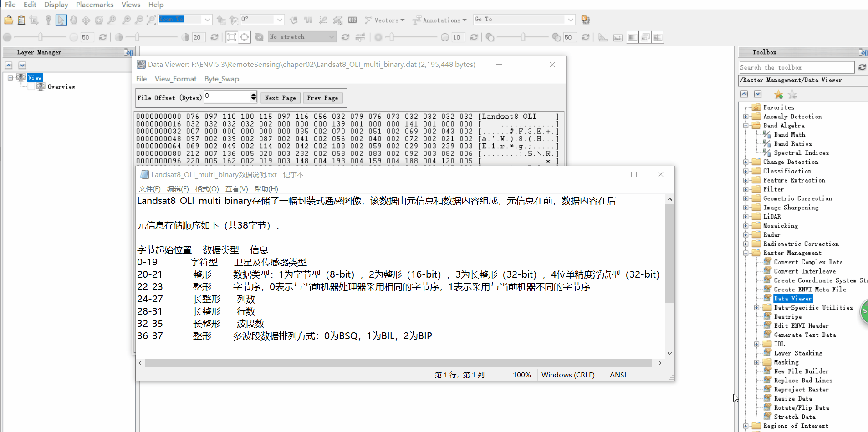Screen dimensions: 868x432
Task: Click the grayed remove-favorite star
Action: (792, 94)
